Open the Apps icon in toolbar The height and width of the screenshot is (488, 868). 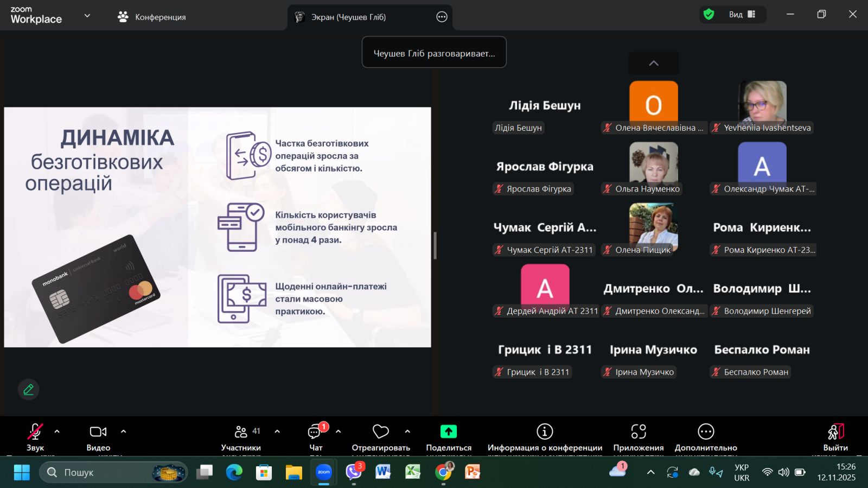[638, 432]
